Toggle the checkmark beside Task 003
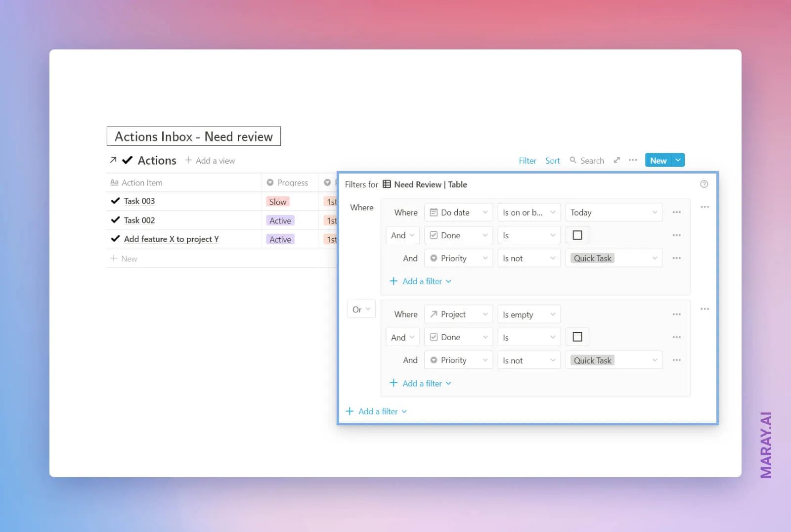The height and width of the screenshot is (532, 791). coord(116,201)
